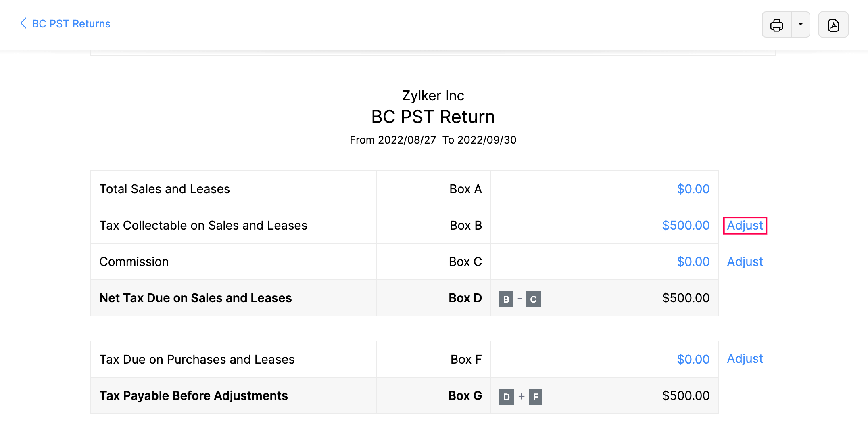The width and height of the screenshot is (868, 431).
Task: Open the Box B $500.00 amount
Action: pos(686,225)
